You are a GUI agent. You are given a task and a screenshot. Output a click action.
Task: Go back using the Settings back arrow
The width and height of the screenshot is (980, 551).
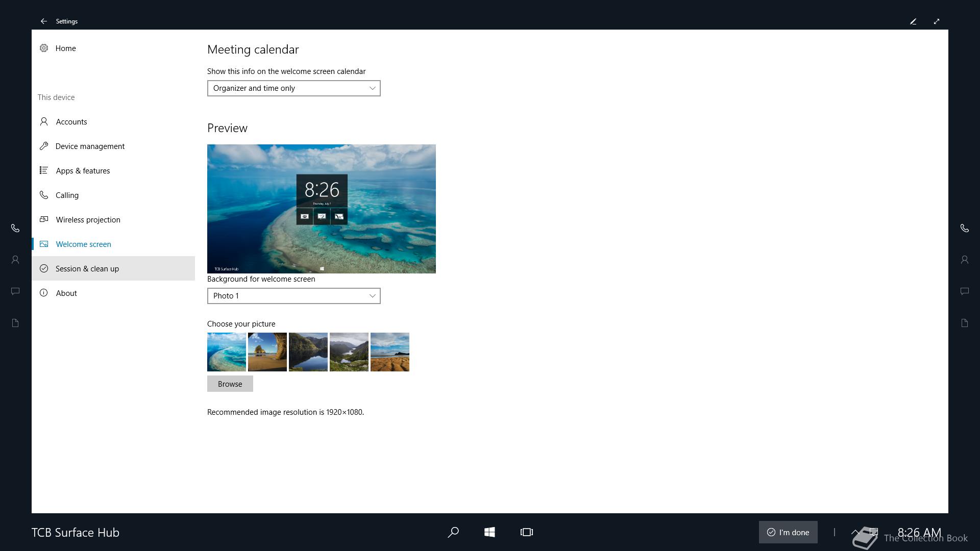pyautogui.click(x=44, y=21)
